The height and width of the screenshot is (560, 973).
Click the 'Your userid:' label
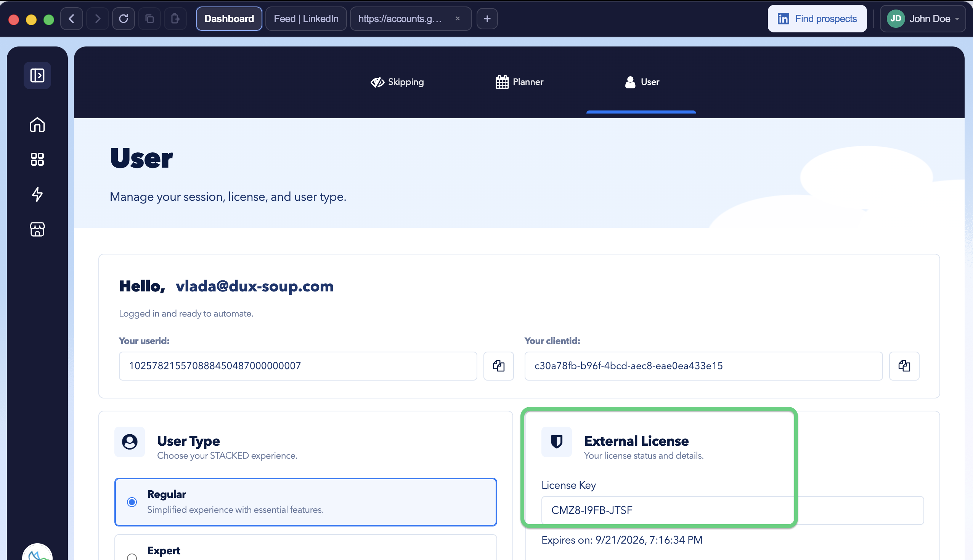point(144,341)
